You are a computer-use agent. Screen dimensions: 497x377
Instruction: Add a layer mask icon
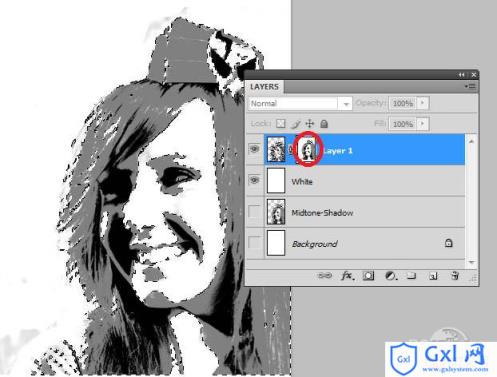point(368,276)
